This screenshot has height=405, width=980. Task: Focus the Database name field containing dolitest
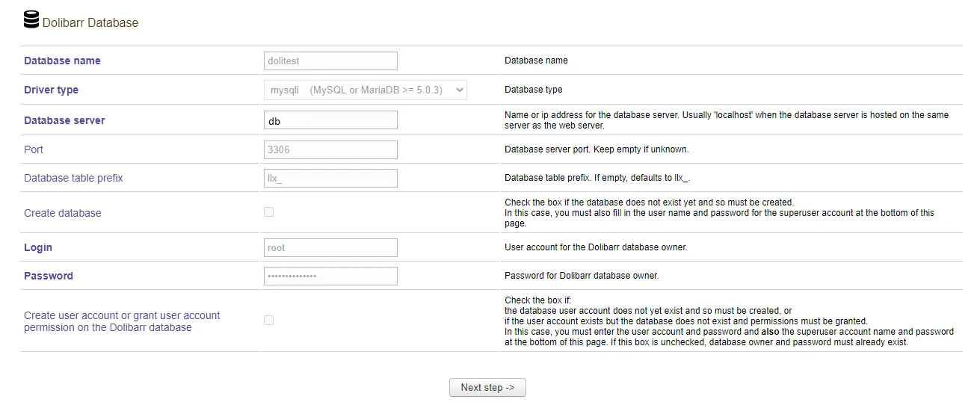(x=330, y=61)
